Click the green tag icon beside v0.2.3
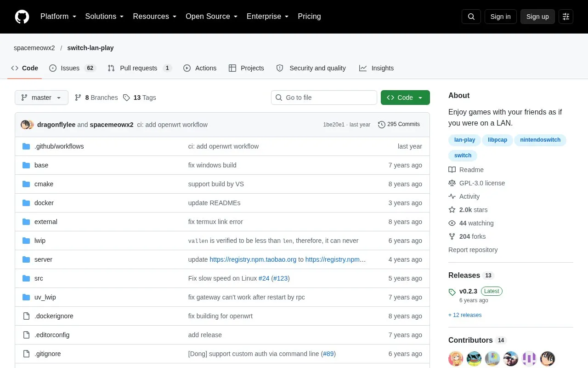Viewport: 588px width, 368px height. (452, 292)
